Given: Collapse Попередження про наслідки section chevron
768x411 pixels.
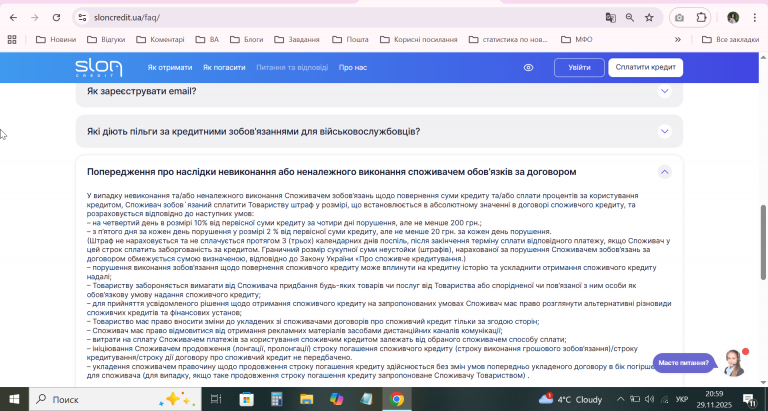Looking at the screenshot, I should pos(665,172).
